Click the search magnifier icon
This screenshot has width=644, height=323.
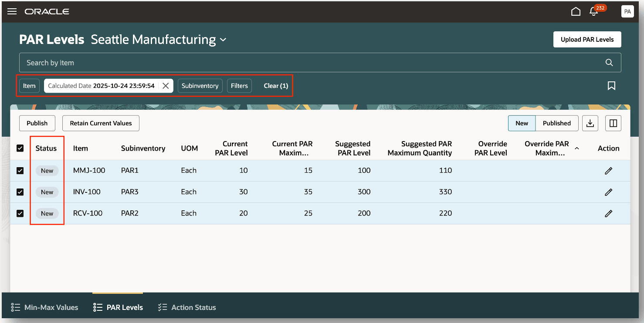click(x=609, y=63)
